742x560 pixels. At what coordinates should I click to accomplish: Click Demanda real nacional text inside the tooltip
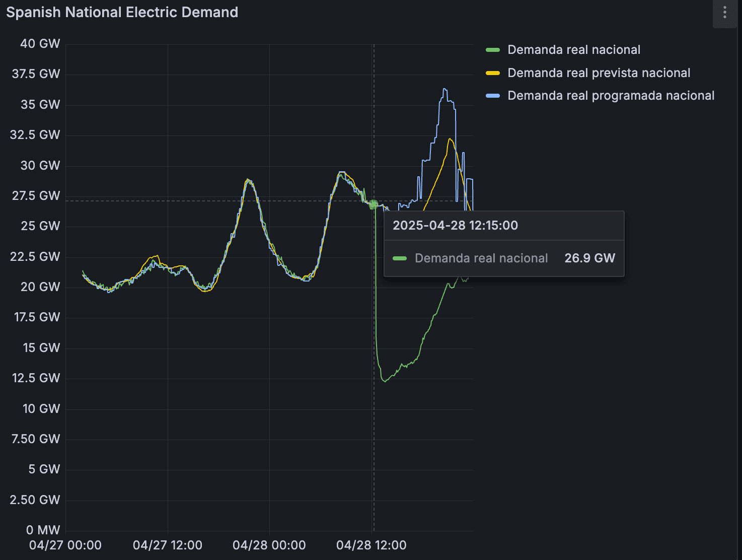click(x=481, y=258)
